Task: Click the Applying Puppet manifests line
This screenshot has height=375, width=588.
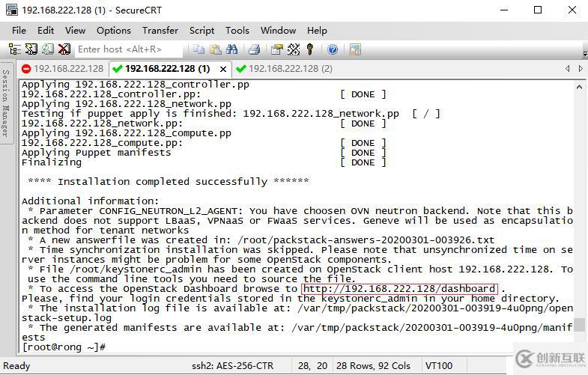Action: click(x=96, y=153)
